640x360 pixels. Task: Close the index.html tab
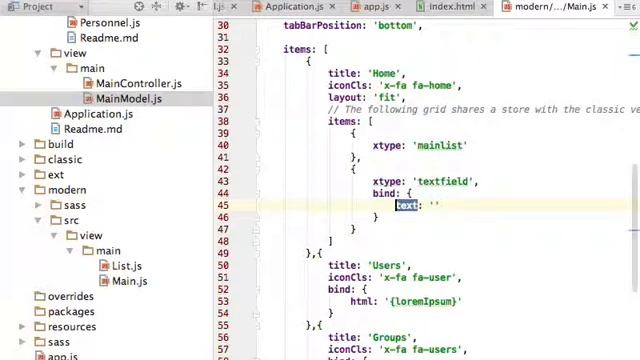[x=484, y=7]
